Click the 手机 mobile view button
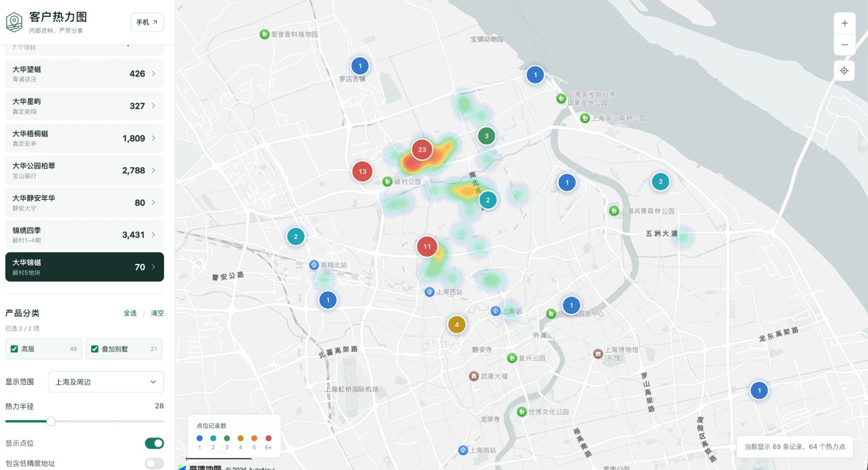 [147, 22]
